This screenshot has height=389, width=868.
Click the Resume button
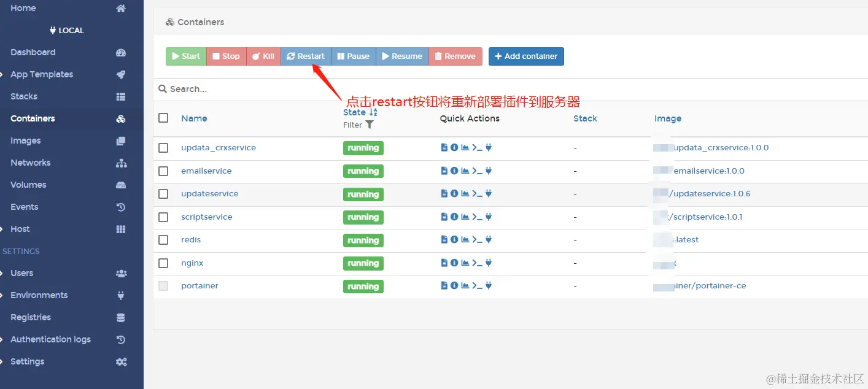402,56
